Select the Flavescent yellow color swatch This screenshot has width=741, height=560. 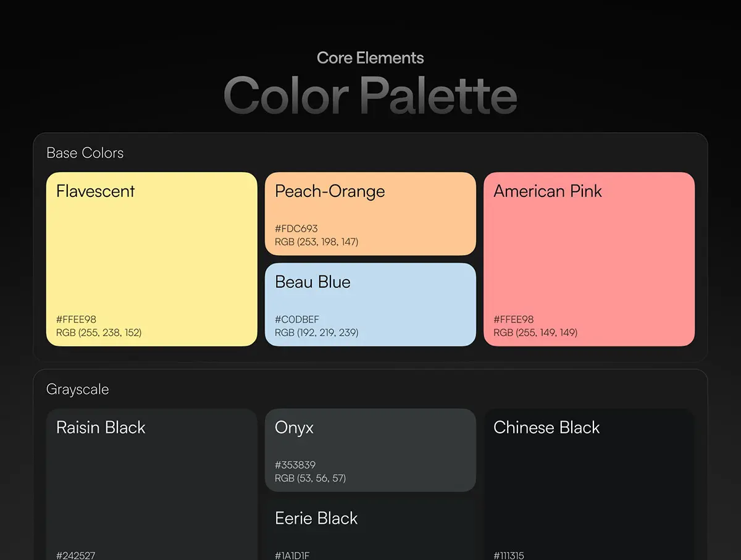click(x=151, y=259)
